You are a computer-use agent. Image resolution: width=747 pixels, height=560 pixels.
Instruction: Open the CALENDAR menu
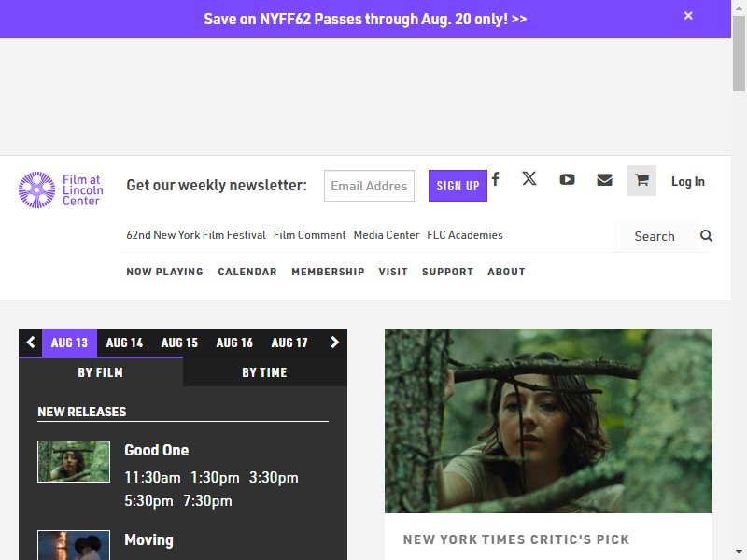[247, 272]
